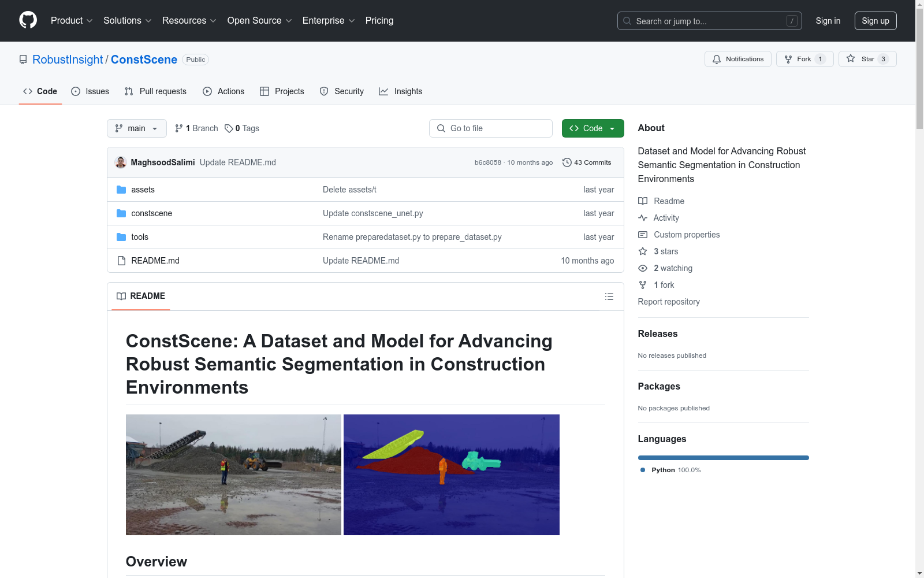Open the Delete assets/t commit message
This screenshot has width=924, height=578.
pos(349,190)
